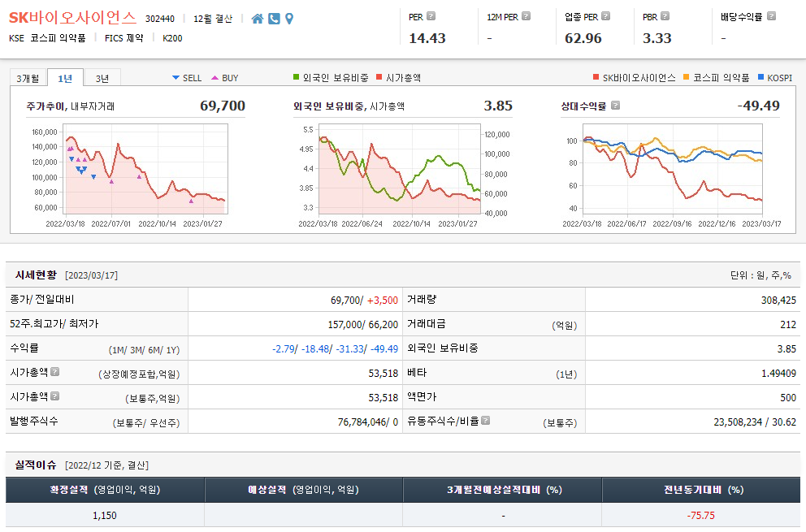This screenshot has height=532, width=806.
Task: Click the 12월 결산 label
Action: [213, 19]
